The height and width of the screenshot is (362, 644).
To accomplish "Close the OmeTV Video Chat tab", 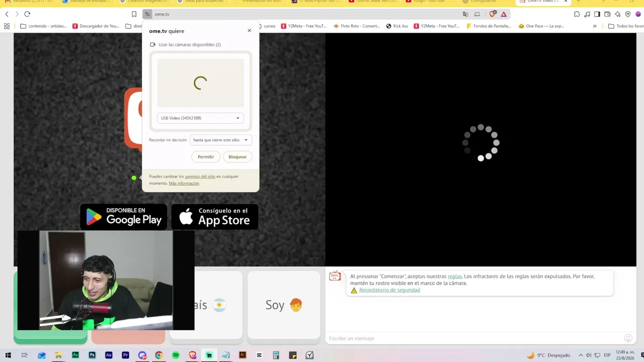I will [x=566, y=2].
